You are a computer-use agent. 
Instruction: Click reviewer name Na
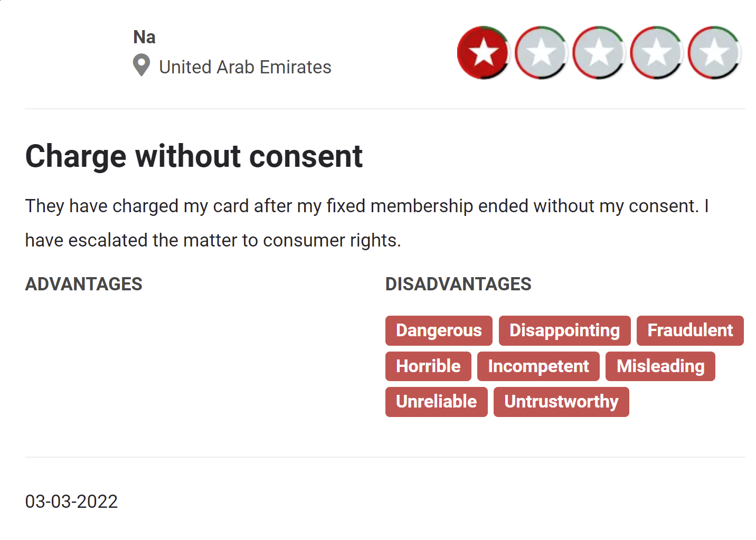coord(144,37)
